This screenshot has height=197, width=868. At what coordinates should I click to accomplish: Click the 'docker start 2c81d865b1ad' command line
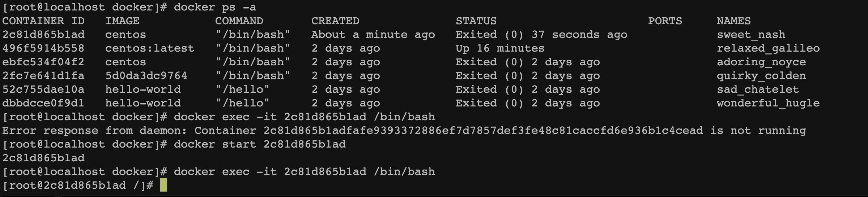coord(260,144)
